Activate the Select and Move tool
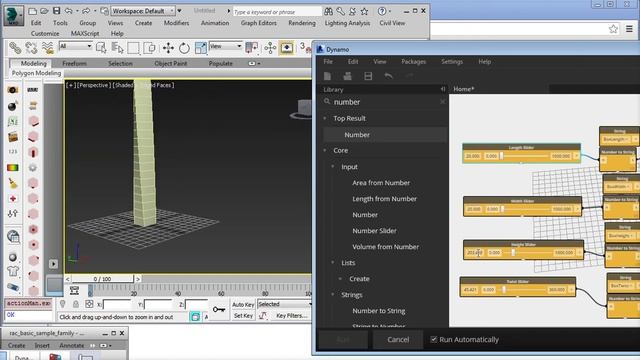 click(x=168, y=48)
